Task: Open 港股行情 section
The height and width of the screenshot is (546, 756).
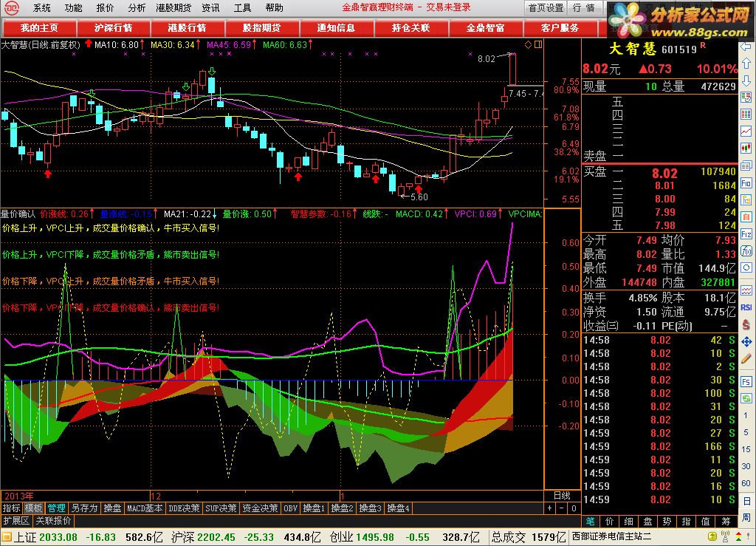Action: tap(188, 28)
